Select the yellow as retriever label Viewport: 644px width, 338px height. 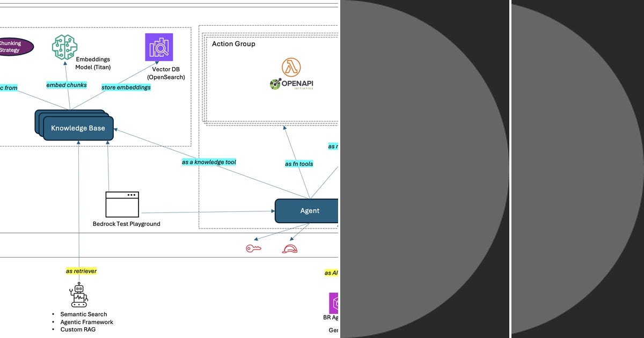[x=81, y=271]
